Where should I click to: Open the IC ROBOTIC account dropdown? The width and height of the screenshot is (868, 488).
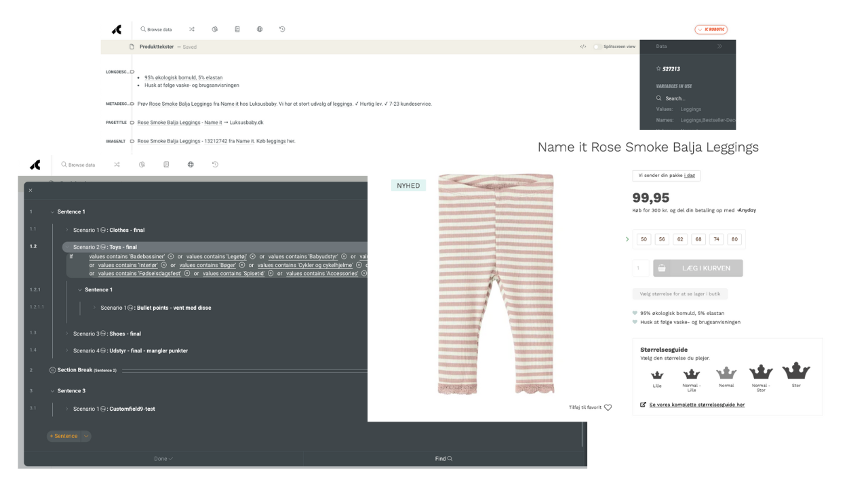pyautogui.click(x=711, y=30)
